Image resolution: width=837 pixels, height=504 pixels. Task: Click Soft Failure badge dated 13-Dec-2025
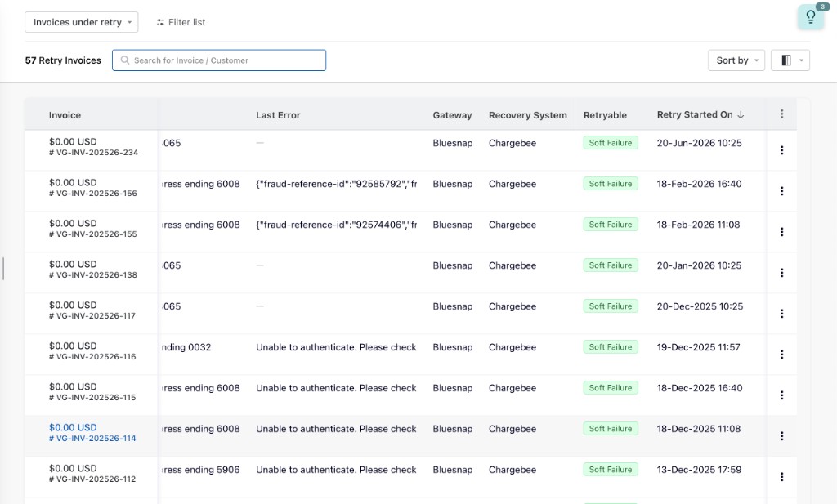pyautogui.click(x=610, y=470)
